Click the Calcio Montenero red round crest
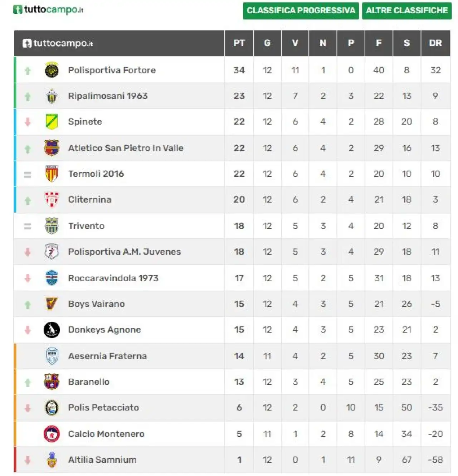The image size is (458, 476). point(52,434)
